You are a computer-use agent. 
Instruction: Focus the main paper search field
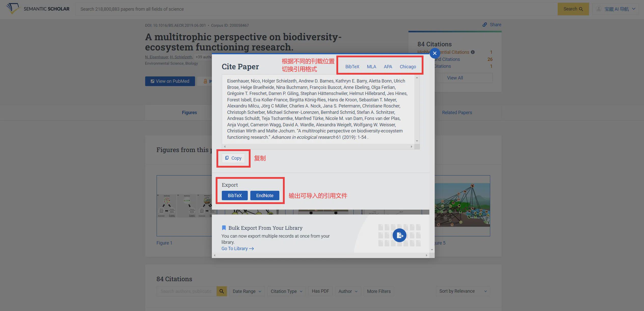(316, 9)
